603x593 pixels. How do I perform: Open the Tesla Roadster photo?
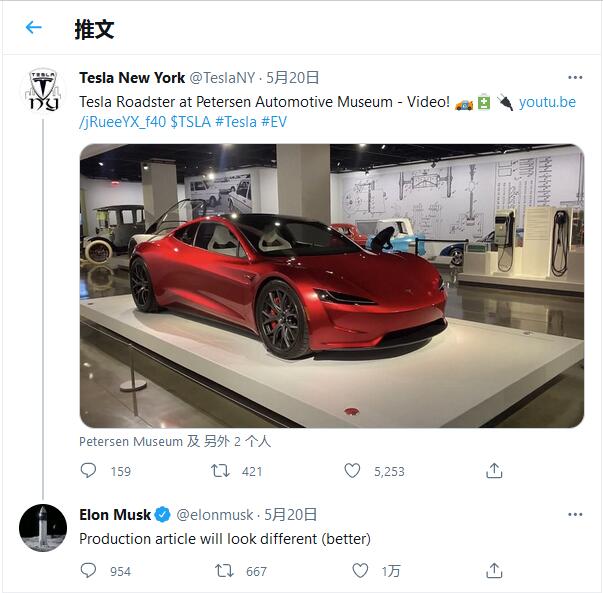(331, 286)
